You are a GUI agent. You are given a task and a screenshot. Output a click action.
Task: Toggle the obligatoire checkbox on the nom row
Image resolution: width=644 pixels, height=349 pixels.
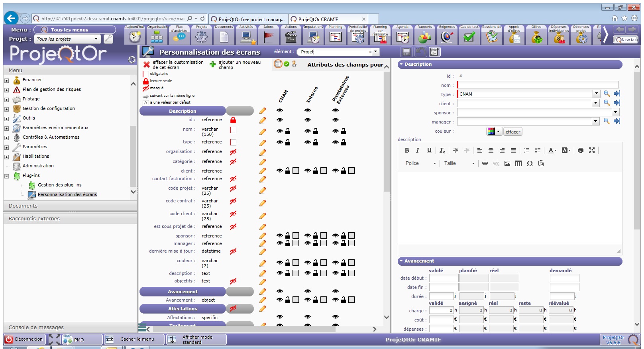point(233,130)
